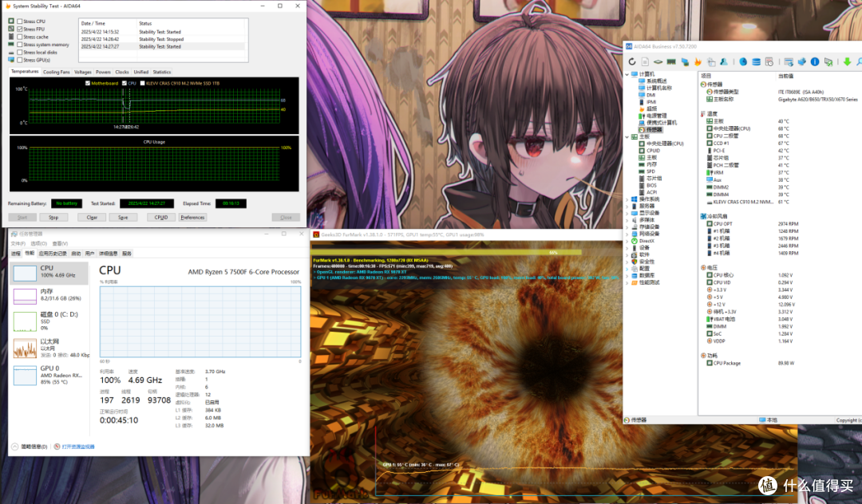Toggle the CPU temperature graph checkbox
The image size is (862, 504).
click(x=125, y=84)
